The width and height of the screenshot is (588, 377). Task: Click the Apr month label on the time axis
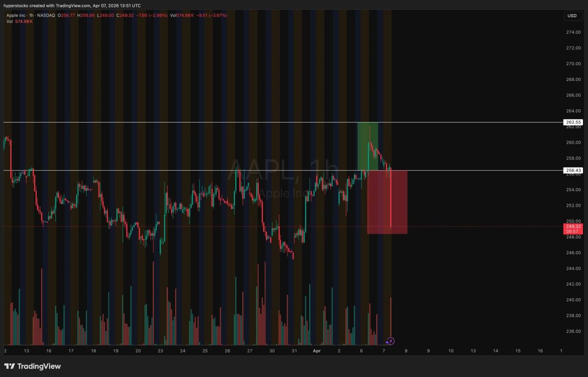[x=316, y=351]
